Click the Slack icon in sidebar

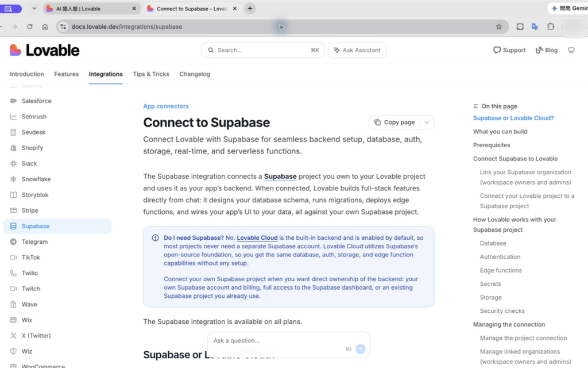(13, 163)
